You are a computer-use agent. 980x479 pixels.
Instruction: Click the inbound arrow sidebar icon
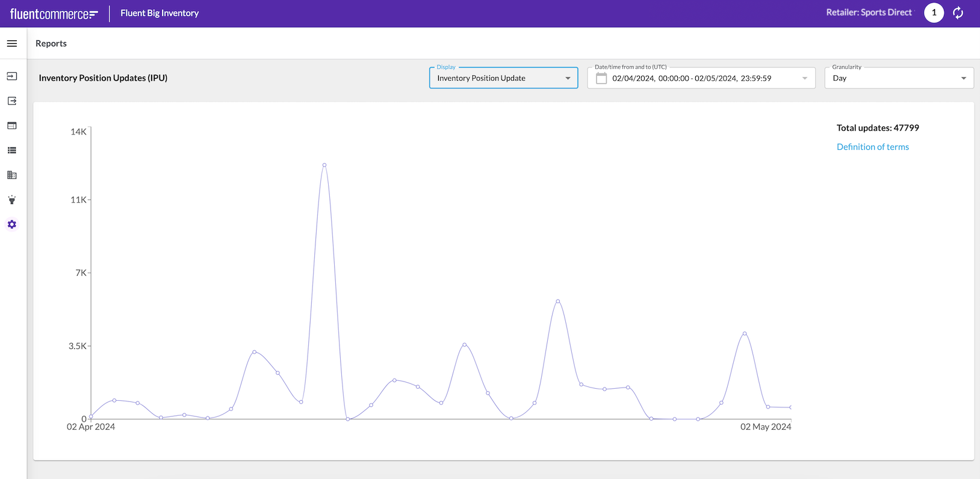[12, 76]
